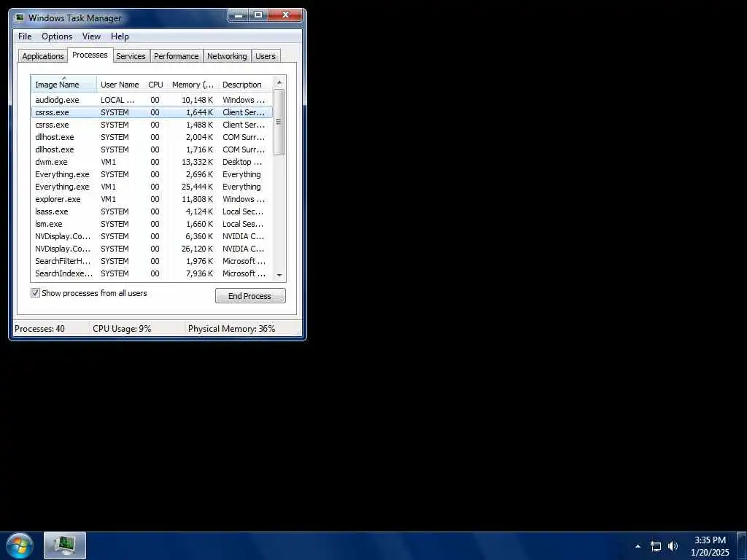747x560 pixels.
Task: Select the SearchFilterH... process
Action: click(152, 261)
